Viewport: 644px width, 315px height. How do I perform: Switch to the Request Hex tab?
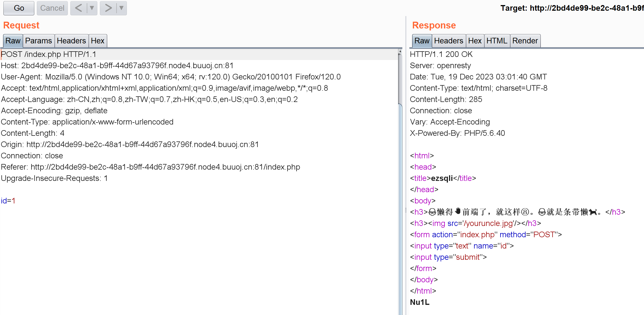point(98,41)
